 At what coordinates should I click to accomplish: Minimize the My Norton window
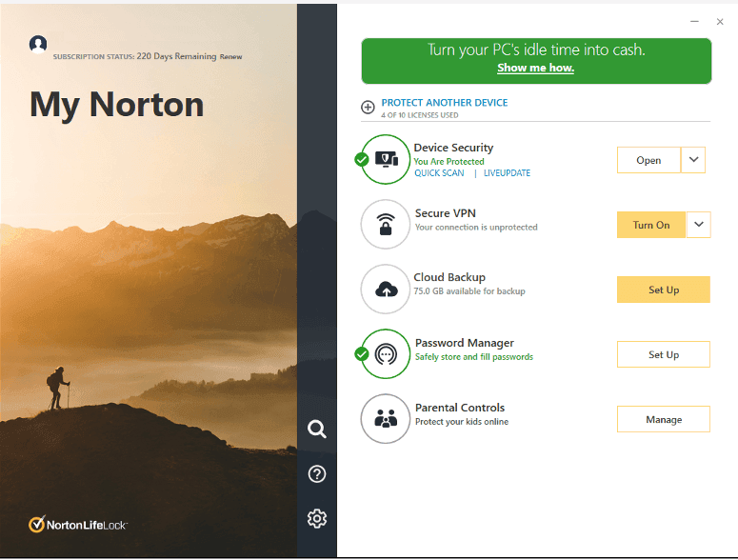coord(694,22)
